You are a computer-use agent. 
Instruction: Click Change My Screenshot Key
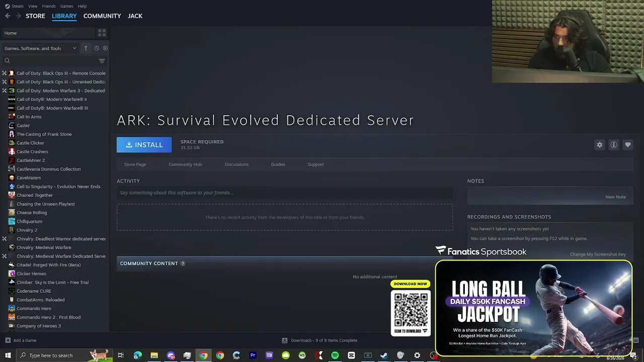pyautogui.click(x=598, y=254)
